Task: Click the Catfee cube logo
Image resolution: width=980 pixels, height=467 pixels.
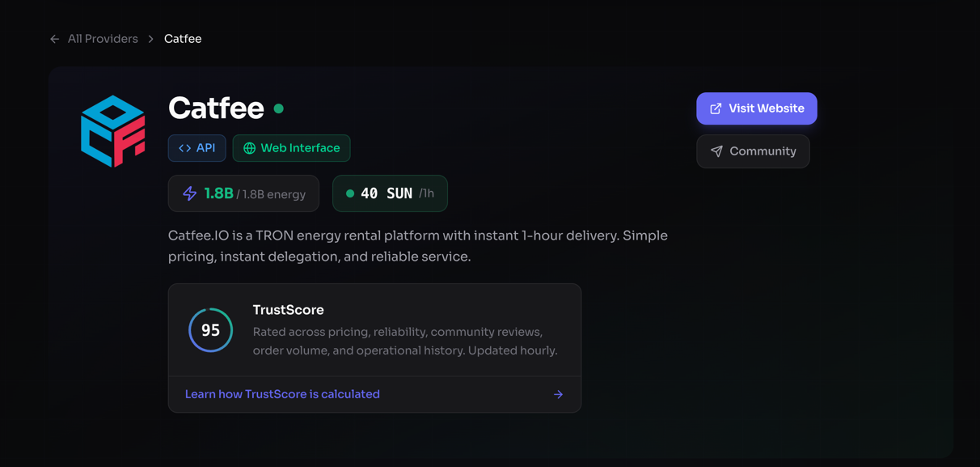Action: coord(113,131)
